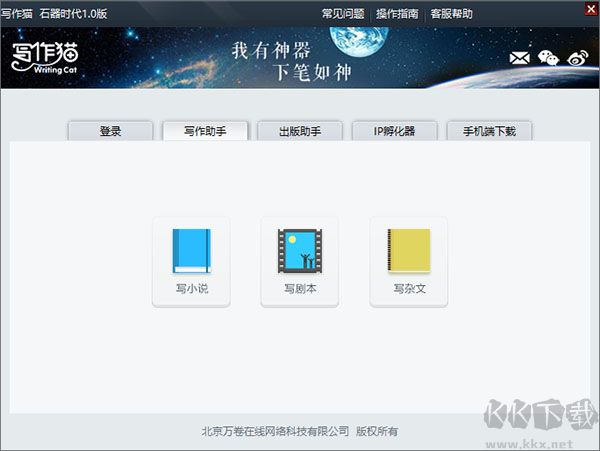Open the 出版助手 tab
Viewport: 600px width, 451px height.
click(300, 131)
